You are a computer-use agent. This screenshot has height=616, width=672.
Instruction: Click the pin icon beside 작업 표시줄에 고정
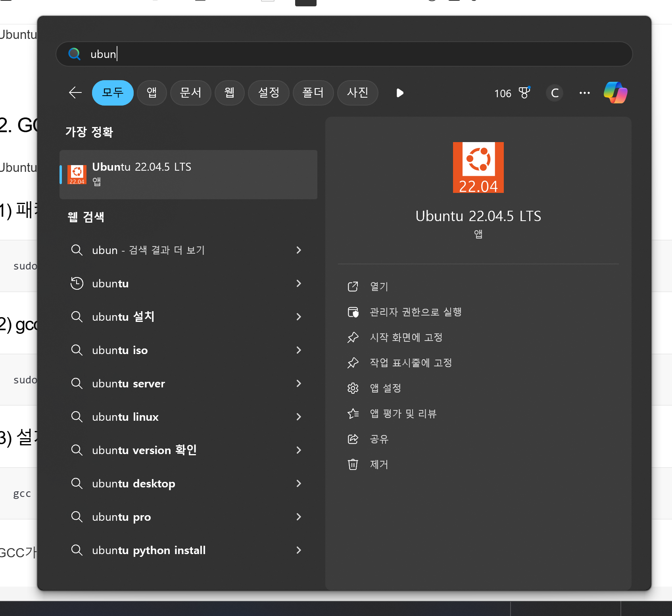[353, 363]
